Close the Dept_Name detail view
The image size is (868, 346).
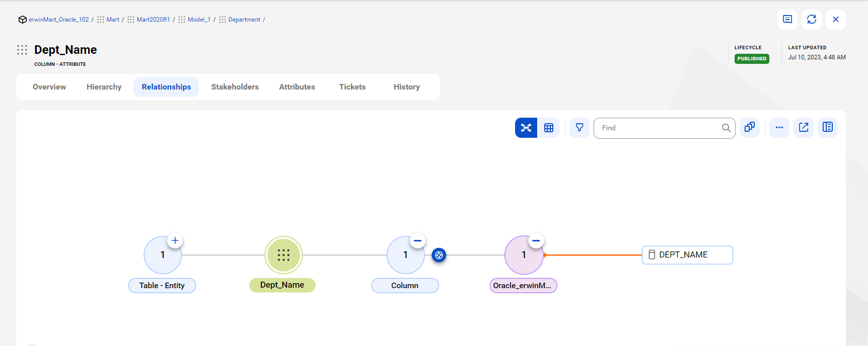[x=836, y=20]
